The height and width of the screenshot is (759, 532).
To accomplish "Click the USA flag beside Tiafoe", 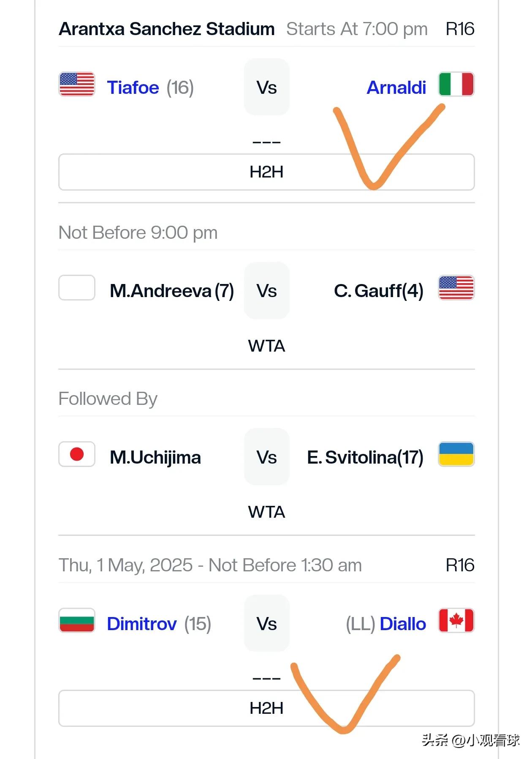I will coord(77,85).
